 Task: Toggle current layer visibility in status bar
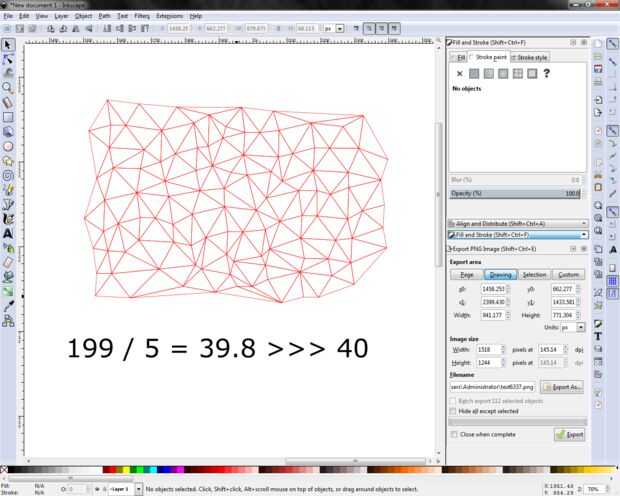pyautogui.click(x=97, y=489)
